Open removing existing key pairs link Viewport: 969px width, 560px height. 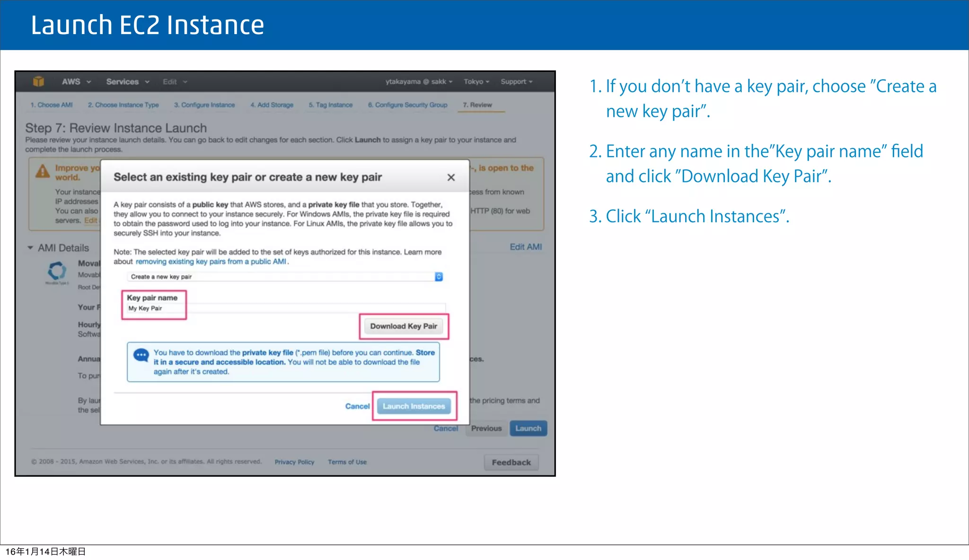click(211, 262)
